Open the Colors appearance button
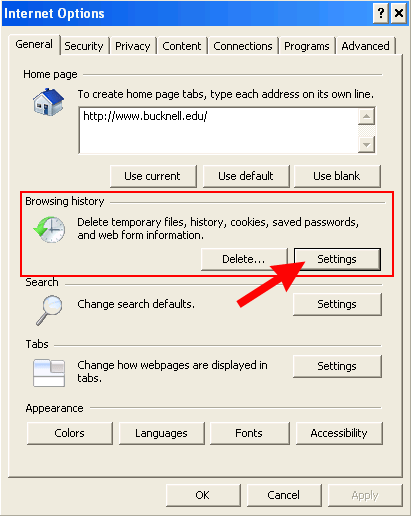Viewport: 411px width, 516px height. [70, 433]
